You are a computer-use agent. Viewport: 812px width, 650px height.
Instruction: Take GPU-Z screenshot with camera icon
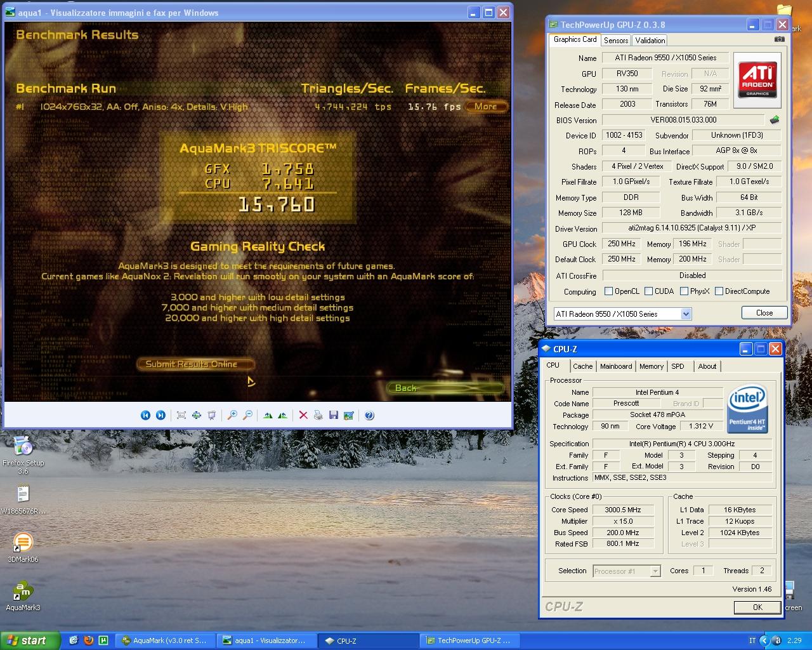tap(779, 39)
